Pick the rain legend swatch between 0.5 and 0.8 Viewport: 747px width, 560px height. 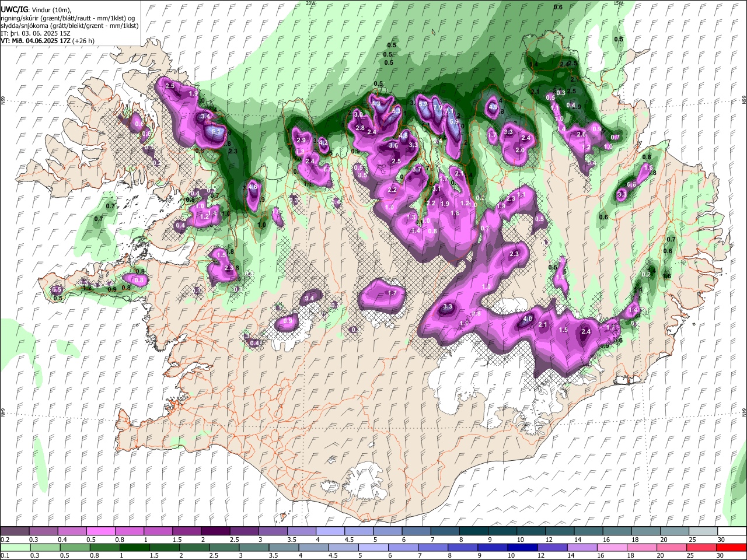(x=75, y=548)
